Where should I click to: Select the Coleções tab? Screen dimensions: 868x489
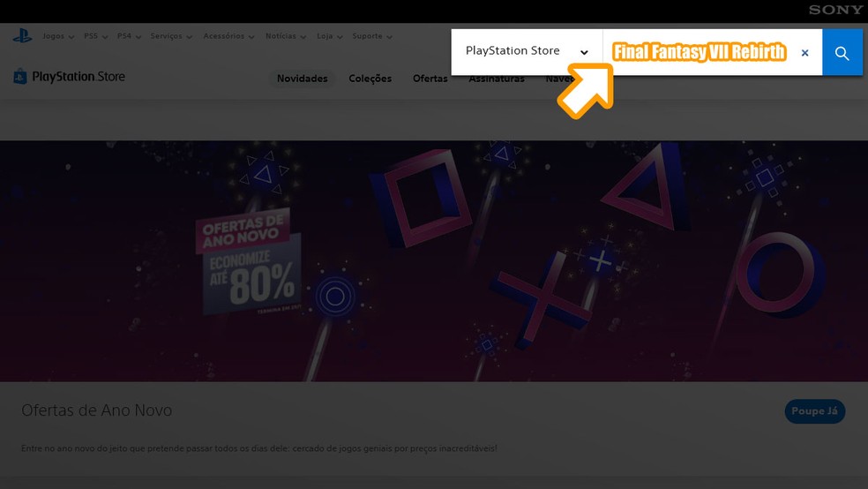pos(370,79)
